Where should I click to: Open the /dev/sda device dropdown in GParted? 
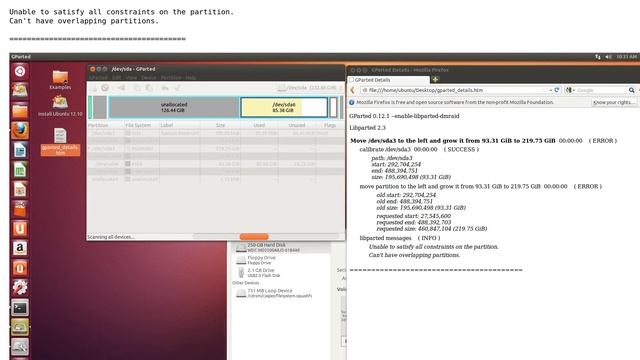click(309, 88)
